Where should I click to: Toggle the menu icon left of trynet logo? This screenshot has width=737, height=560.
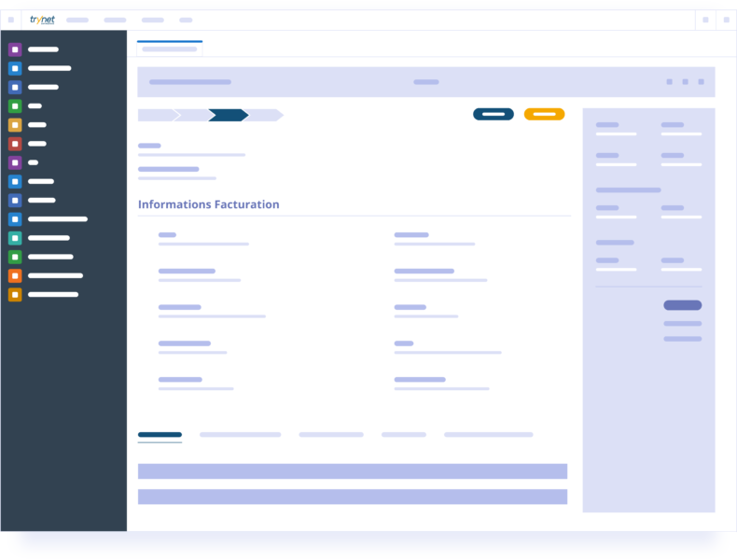tap(11, 20)
